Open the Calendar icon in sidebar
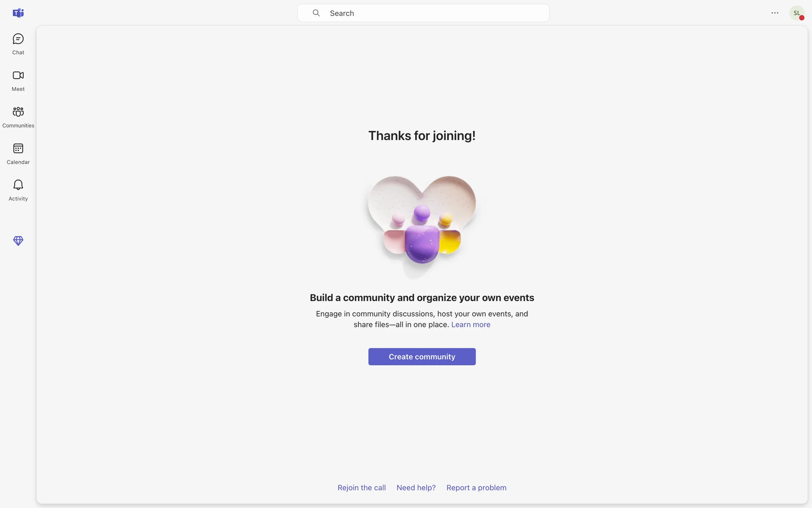 click(x=18, y=149)
